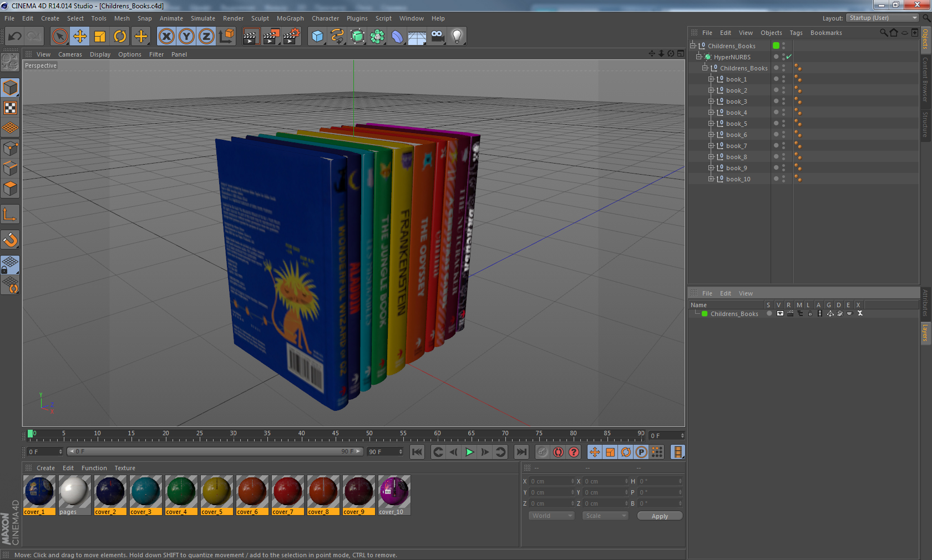Open the Scale mode dropdown
Screen dimensions: 932x560
coord(605,516)
